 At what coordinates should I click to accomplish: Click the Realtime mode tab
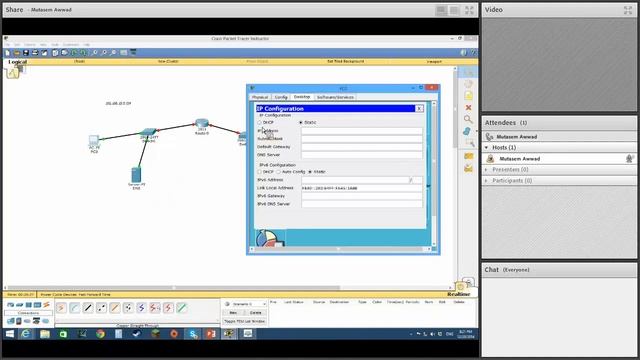pos(459,294)
